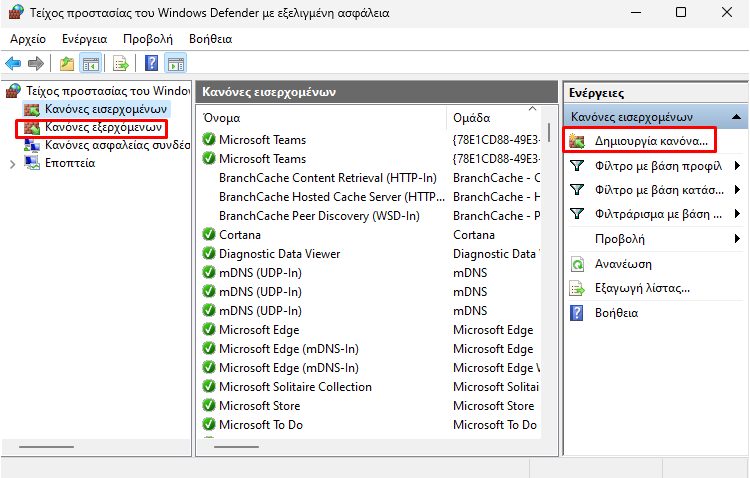The image size is (750, 478).
Task: Click the Βοήθεια icon in actions pane
Action: pyautogui.click(x=577, y=313)
